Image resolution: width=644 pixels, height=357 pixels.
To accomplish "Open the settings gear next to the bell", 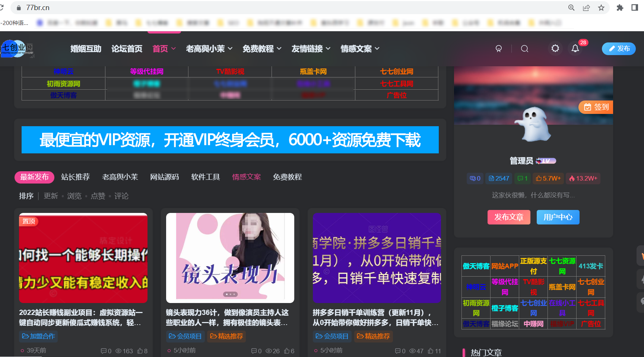I will [555, 48].
